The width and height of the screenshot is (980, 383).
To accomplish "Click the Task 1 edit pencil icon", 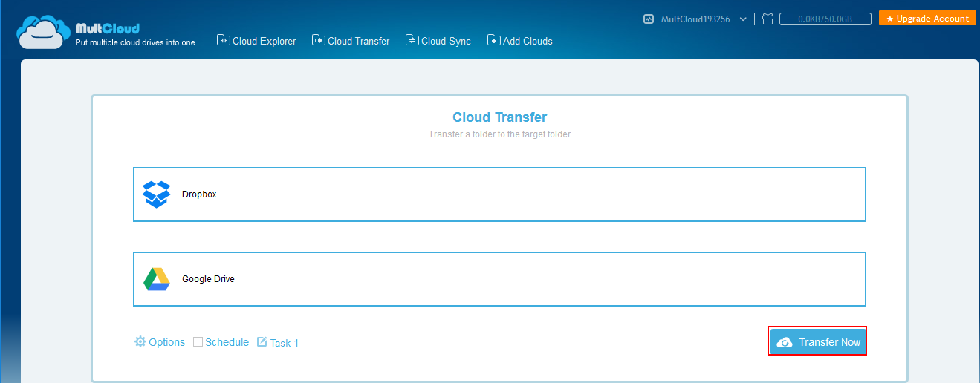I will (262, 342).
